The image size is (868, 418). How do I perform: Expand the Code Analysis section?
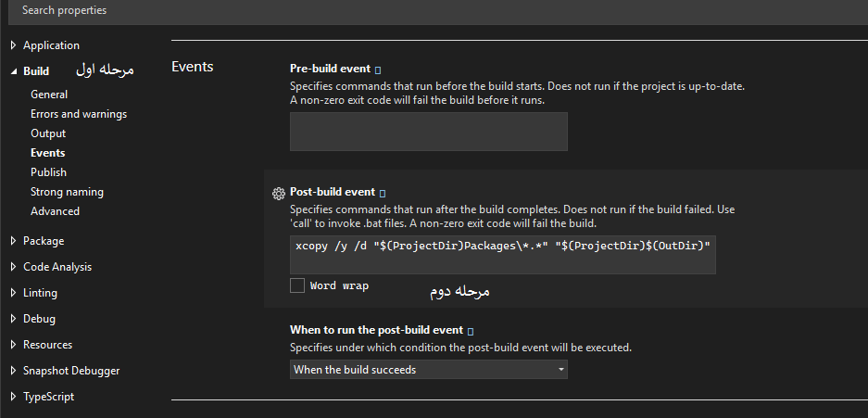click(x=14, y=267)
